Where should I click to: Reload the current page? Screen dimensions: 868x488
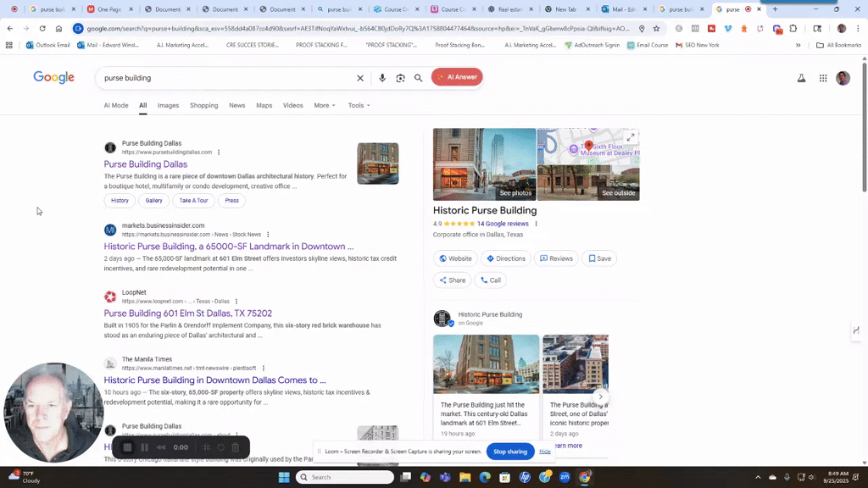coord(42,28)
